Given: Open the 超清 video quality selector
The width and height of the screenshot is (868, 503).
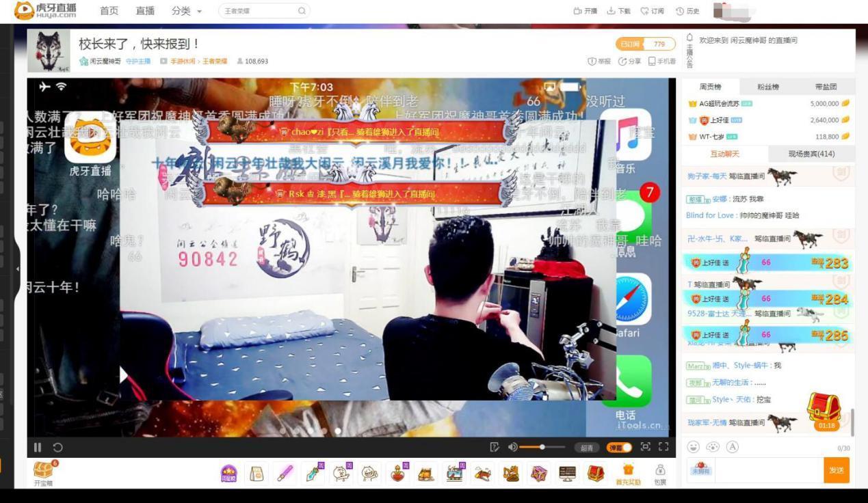Looking at the screenshot, I should 587,448.
